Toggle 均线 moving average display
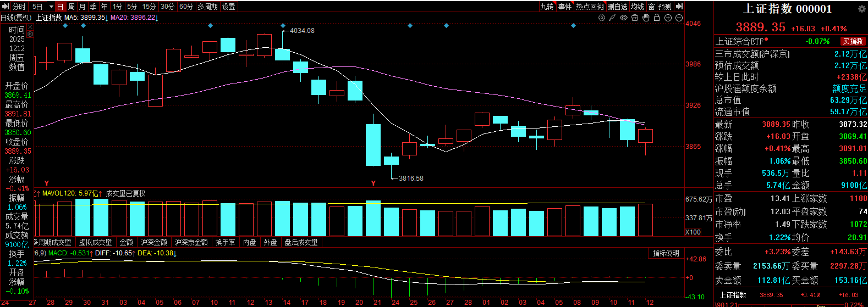This screenshot has height=307, width=868. coord(637,7)
